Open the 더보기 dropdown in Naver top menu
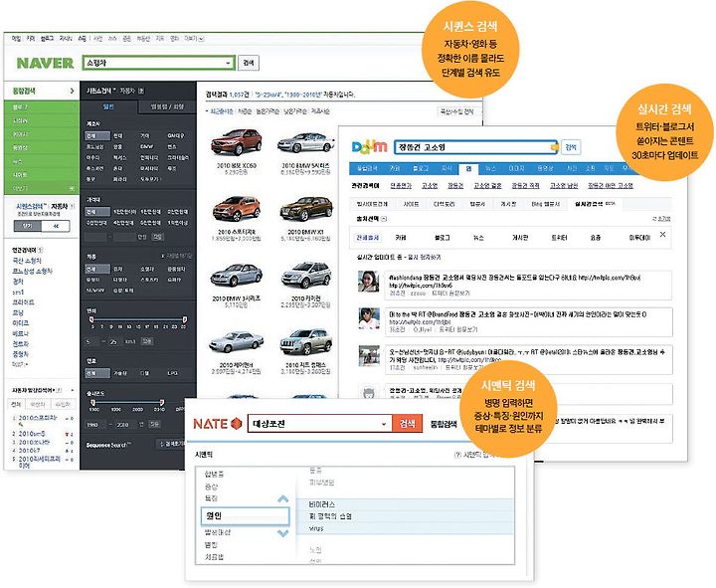 pos(194,39)
